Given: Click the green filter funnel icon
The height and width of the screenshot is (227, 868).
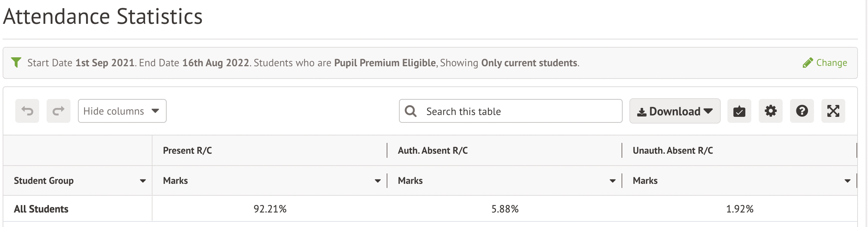Looking at the screenshot, I should [16, 63].
